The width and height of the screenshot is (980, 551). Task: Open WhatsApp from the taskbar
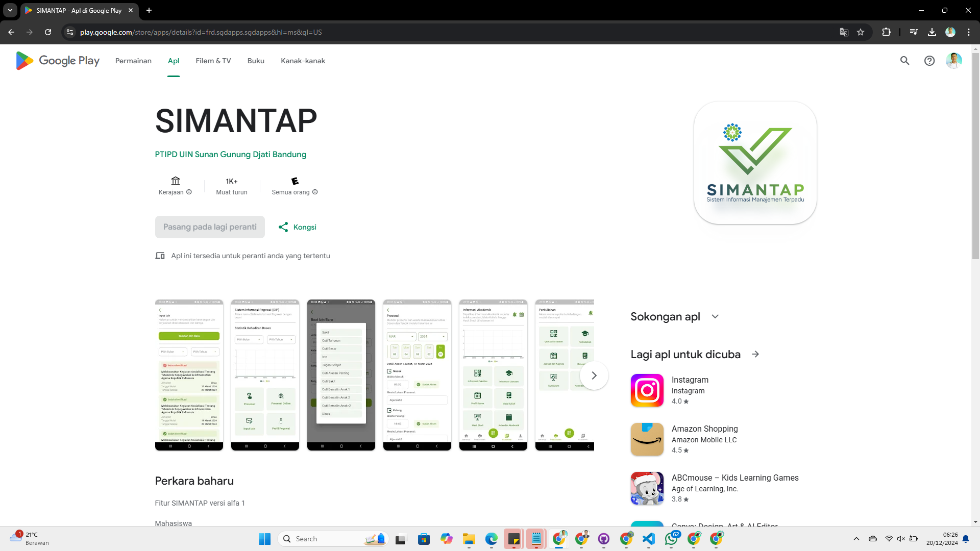672,539
